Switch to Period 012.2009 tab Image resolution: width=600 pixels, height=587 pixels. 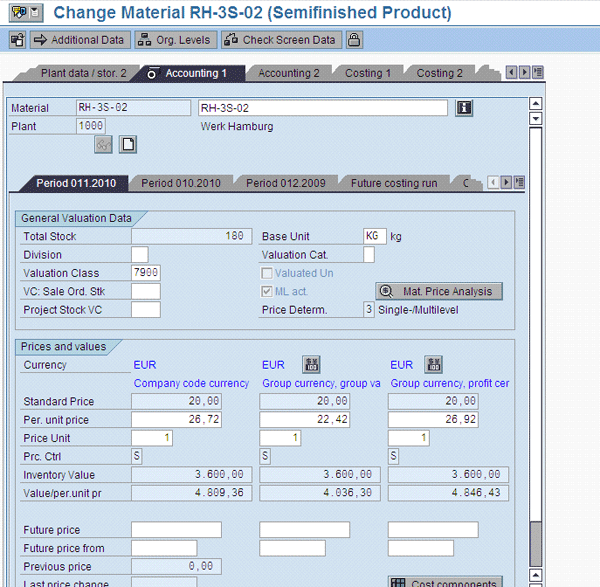(286, 183)
